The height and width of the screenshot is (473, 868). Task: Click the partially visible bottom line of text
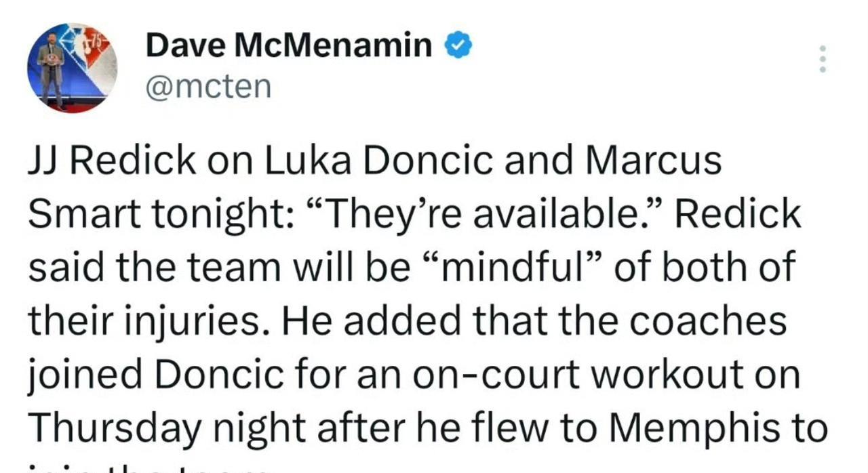click(149, 468)
